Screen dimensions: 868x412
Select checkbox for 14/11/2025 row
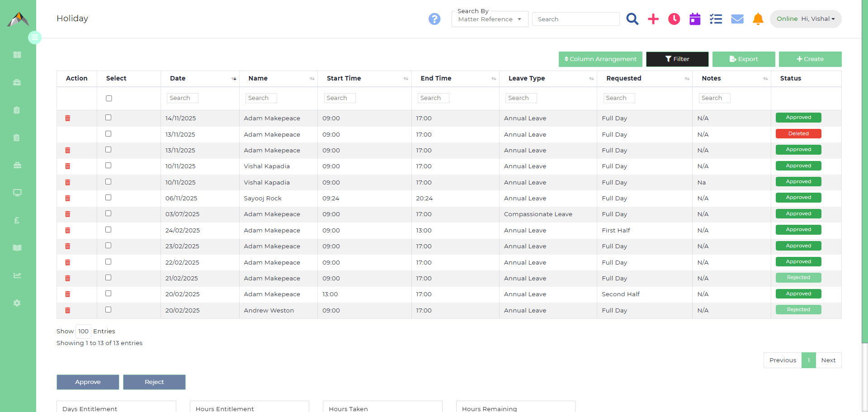tap(108, 118)
